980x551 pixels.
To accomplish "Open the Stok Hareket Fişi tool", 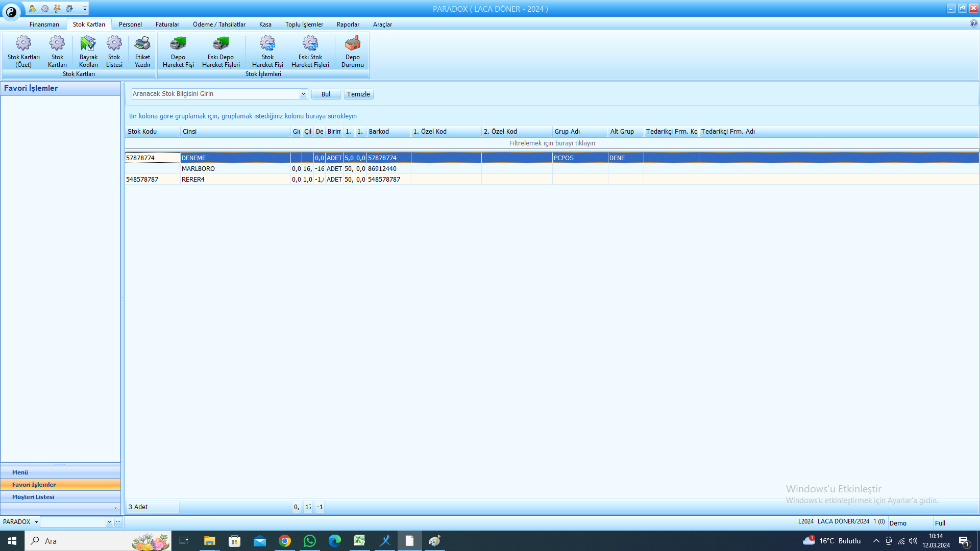I will 267,51.
